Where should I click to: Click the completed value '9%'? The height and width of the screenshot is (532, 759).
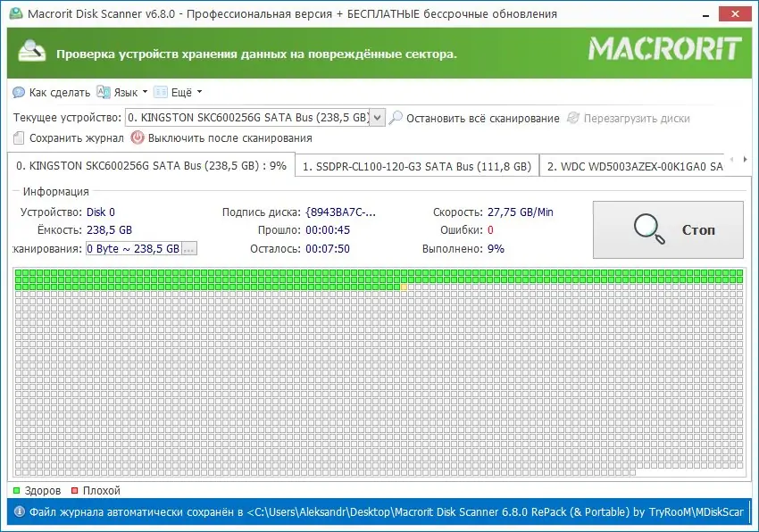[x=496, y=249]
